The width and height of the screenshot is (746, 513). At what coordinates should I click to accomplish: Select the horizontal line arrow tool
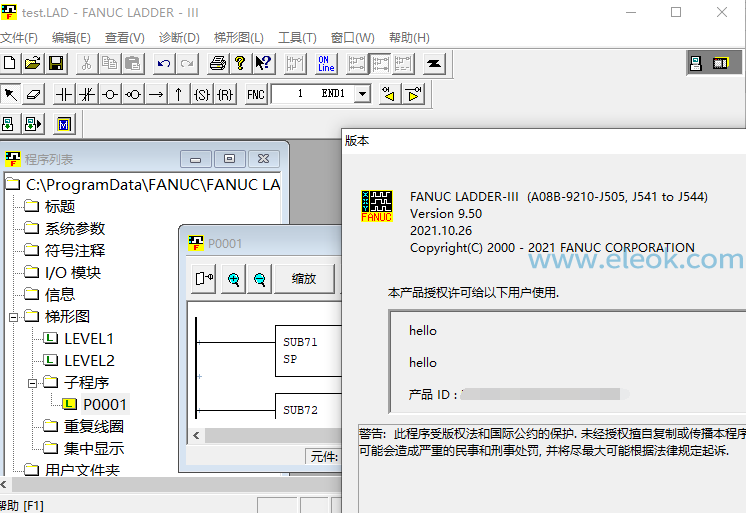156,94
